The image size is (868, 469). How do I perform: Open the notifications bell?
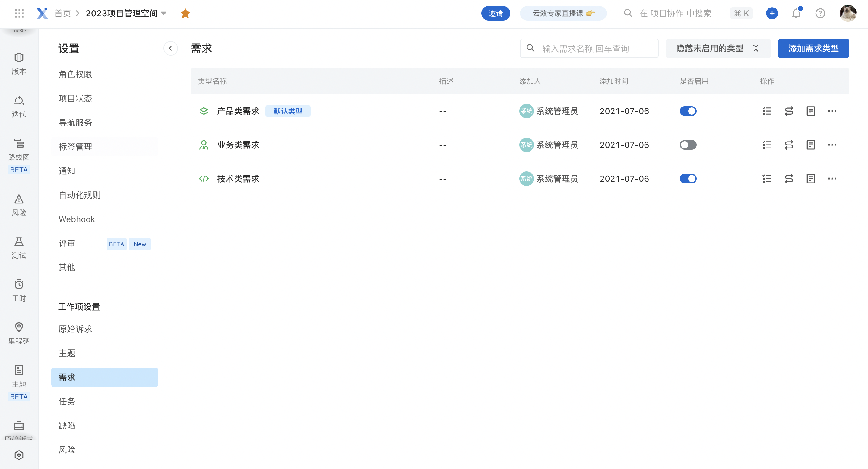[796, 13]
